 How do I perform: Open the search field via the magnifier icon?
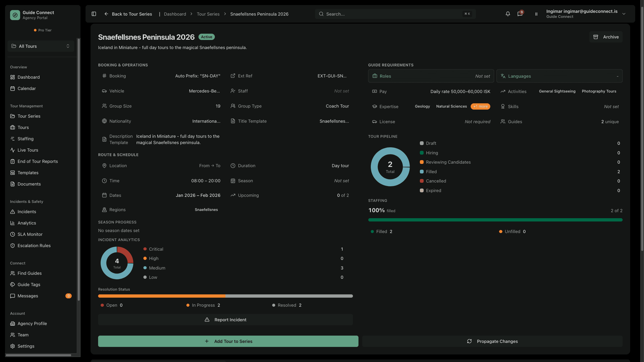pyautogui.click(x=321, y=14)
